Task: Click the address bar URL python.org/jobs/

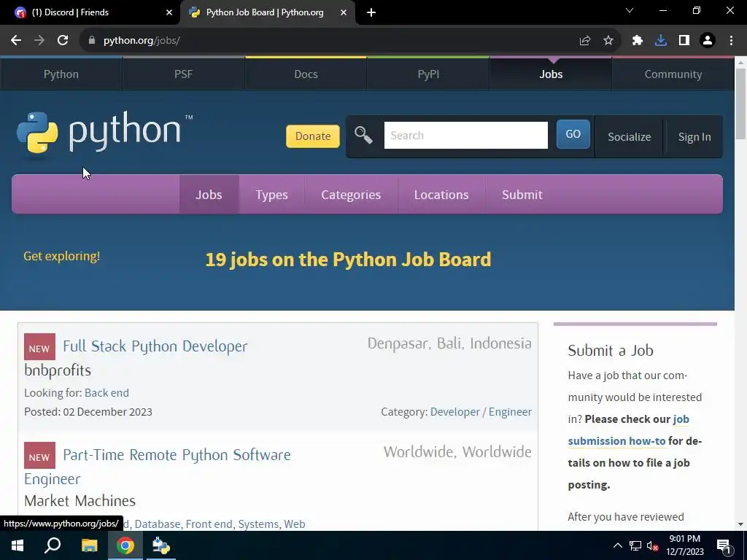Action: [x=142, y=41]
